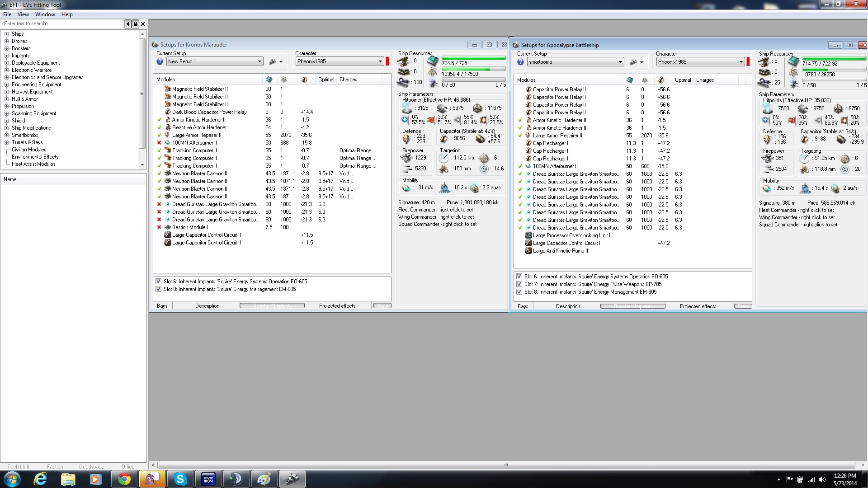This screenshot has width=868, height=488.
Task: Click CPU column header icon in Kronos modules
Action: (x=269, y=80)
